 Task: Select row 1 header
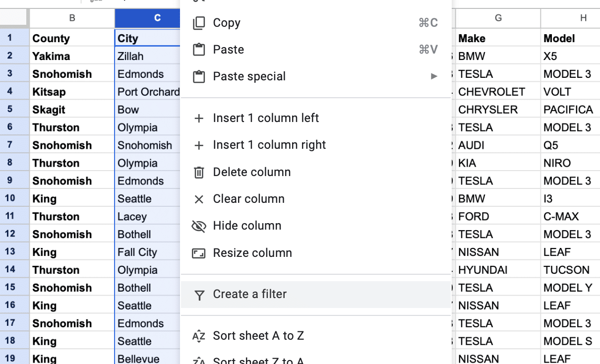pos(14,38)
